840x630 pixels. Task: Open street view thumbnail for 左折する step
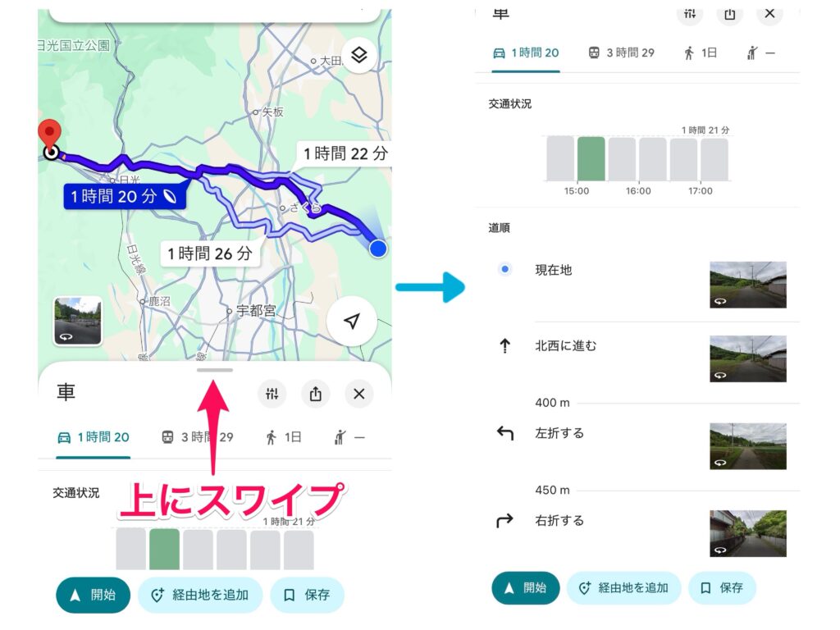747,445
